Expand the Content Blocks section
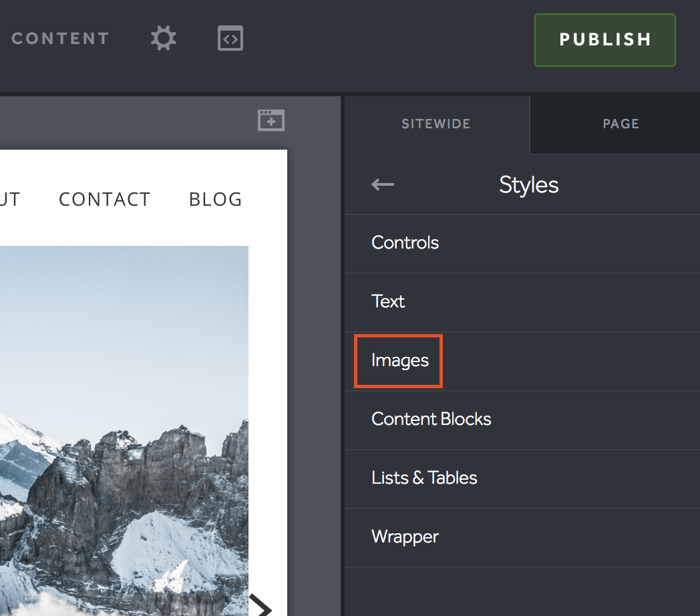700x616 pixels. click(x=431, y=419)
